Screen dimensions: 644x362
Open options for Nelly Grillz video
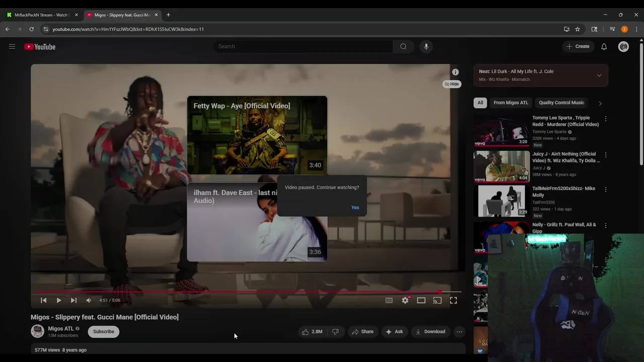point(605,226)
